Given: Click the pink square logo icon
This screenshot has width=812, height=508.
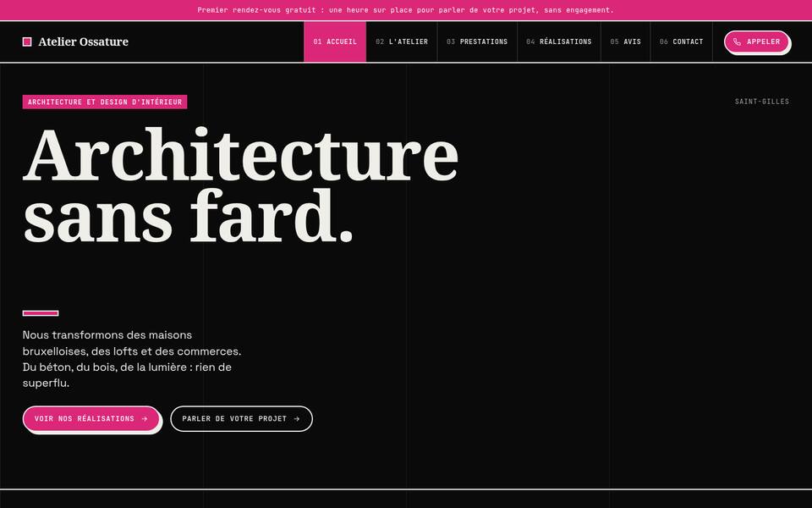Looking at the screenshot, I should click(x=27, y=42).
